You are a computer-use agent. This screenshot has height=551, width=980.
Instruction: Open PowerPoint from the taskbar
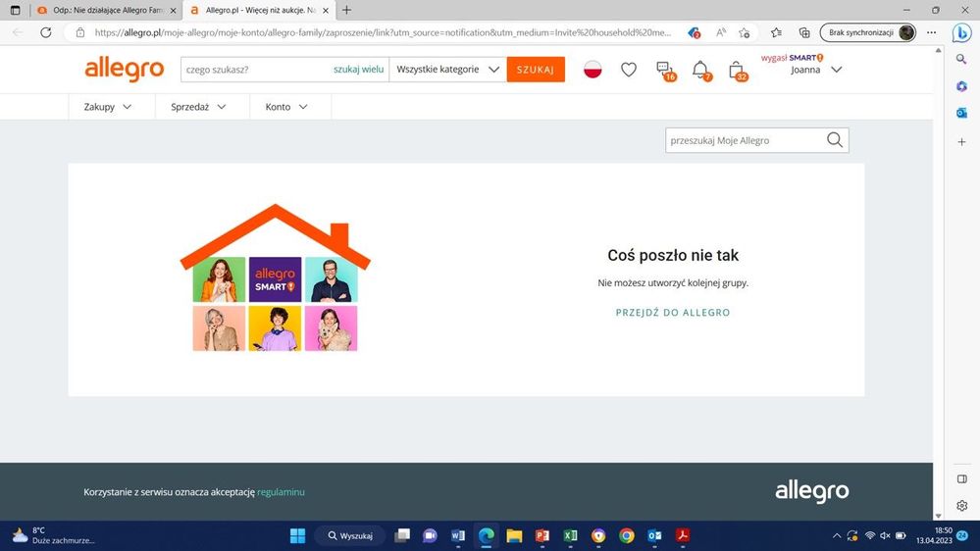[542, 535]
